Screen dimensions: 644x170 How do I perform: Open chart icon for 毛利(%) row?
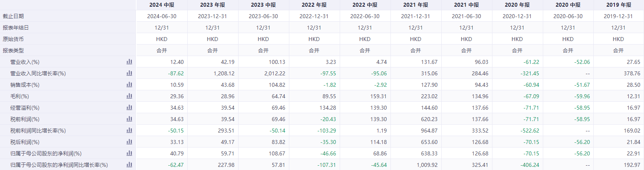pos(129,96)
